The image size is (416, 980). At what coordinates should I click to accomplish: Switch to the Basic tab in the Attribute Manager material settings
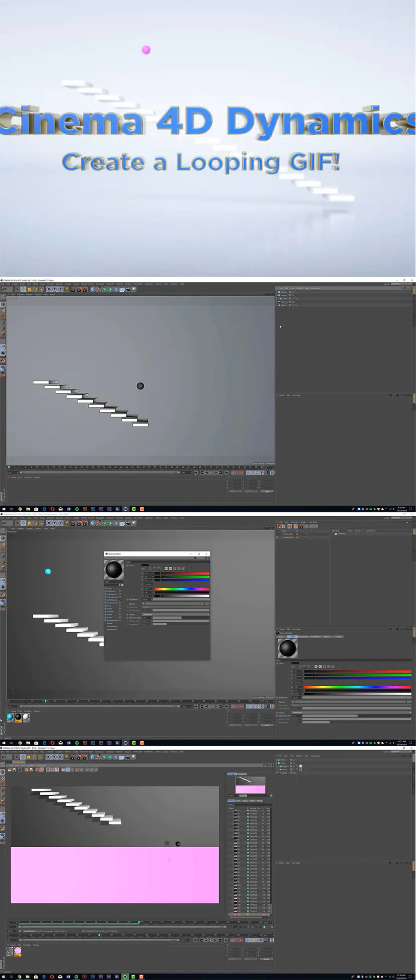[x=281, y=637]
